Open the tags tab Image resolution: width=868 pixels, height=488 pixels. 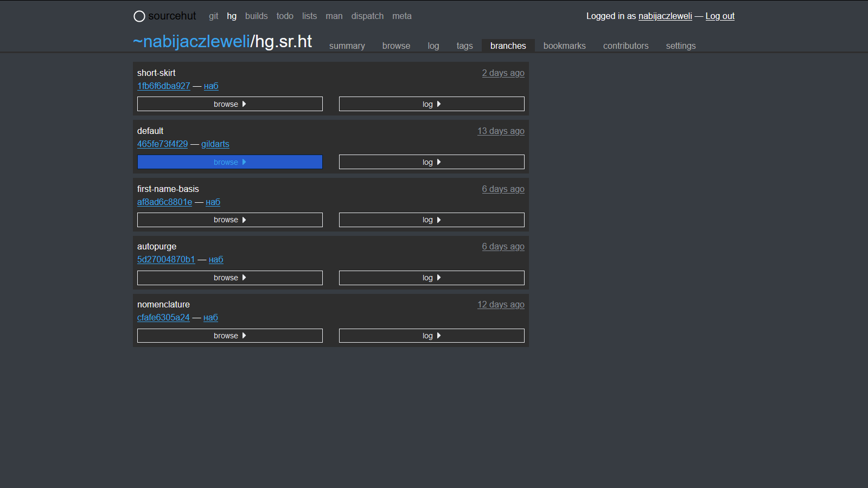464,46
